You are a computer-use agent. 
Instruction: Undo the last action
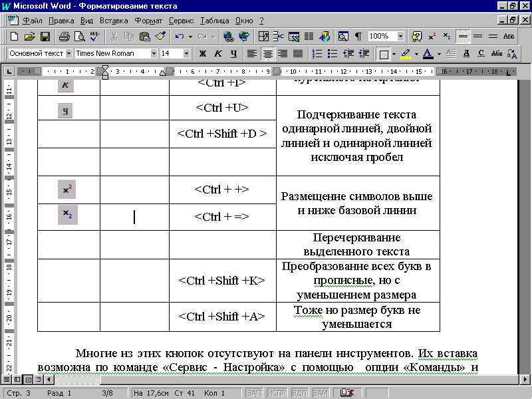[180, 36]
